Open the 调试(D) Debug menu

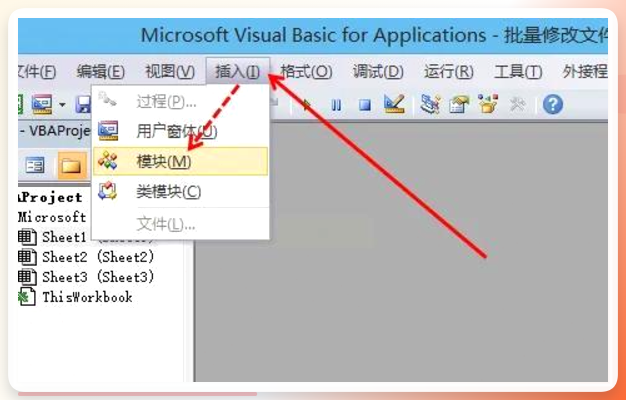pos(378,72)
